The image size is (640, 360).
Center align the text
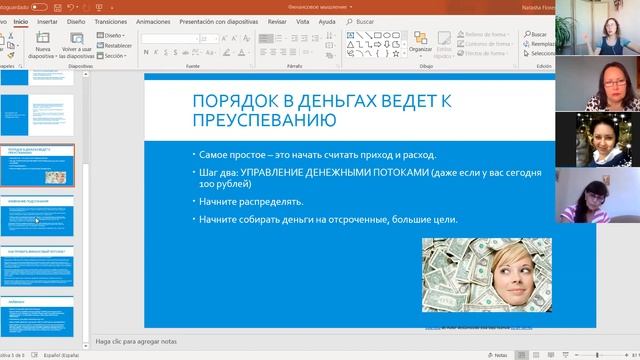click(x=273, y=52)
